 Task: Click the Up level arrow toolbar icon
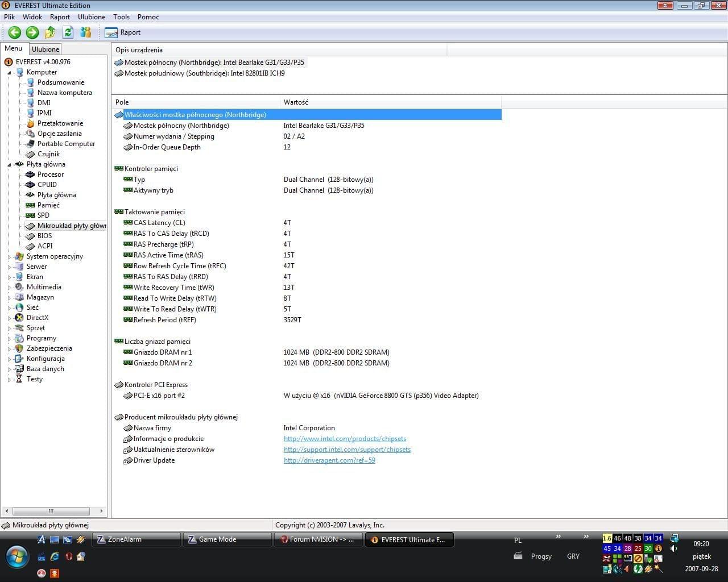(50, 32)
